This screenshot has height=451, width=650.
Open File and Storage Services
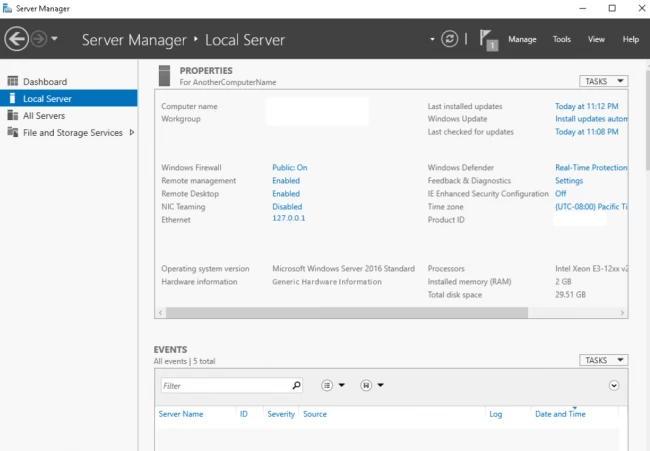click(69, 132)
